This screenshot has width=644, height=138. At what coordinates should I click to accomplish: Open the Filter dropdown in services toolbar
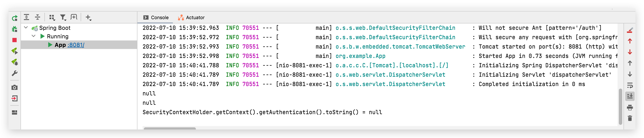(63, 17)
